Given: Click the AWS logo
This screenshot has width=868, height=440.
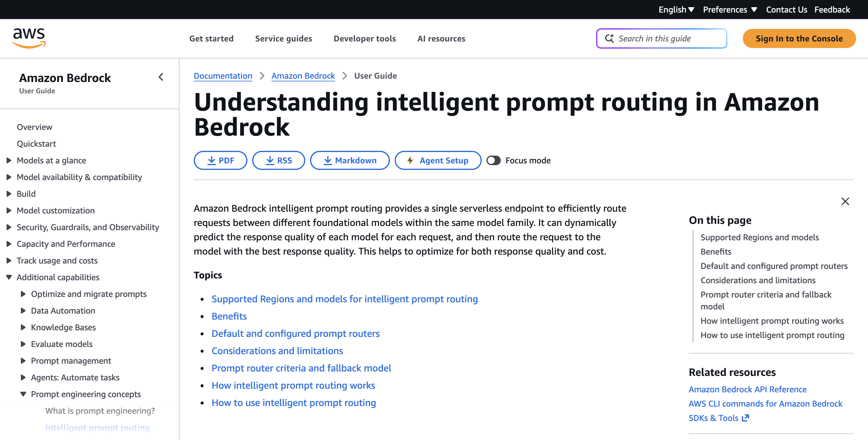Looking at the screenshot, I should [29, 38].
